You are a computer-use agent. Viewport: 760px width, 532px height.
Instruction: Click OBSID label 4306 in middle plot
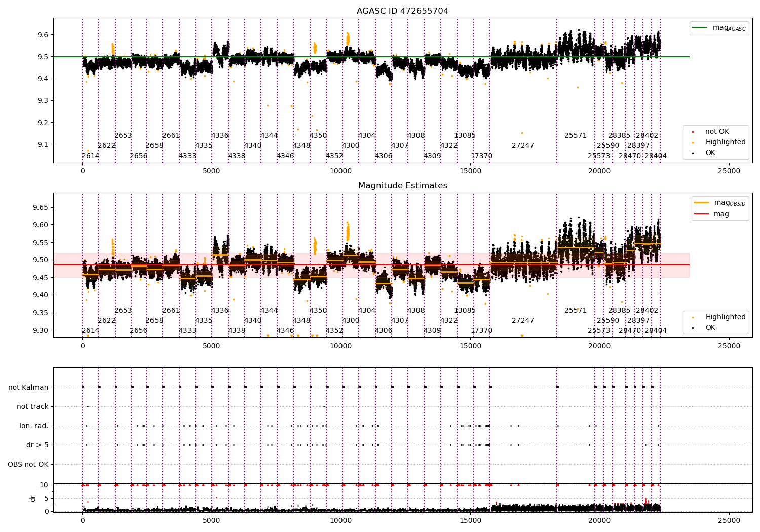(x=384, y=331)
